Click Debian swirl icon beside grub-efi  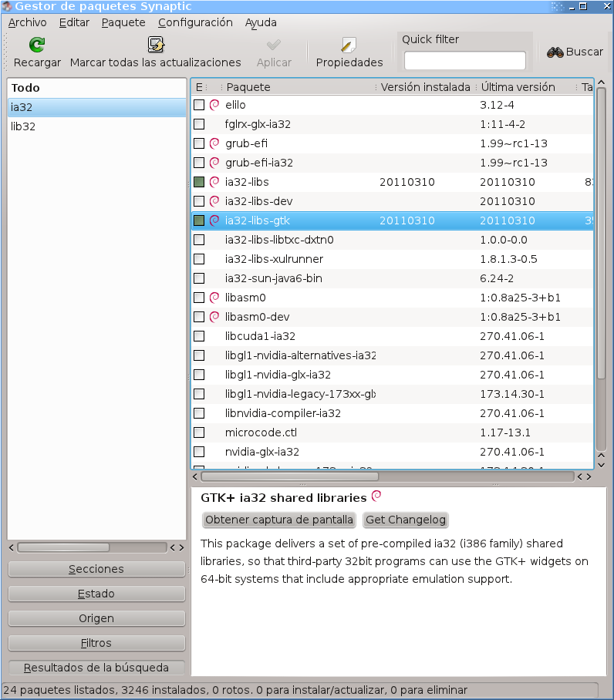214,143
